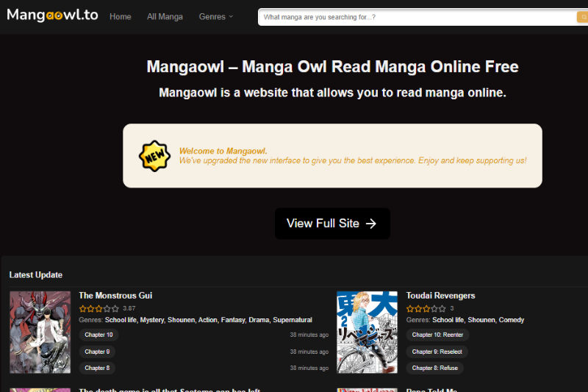Open Toudai Revengers title link
The image size is (588, 392).
[x=440, y=296]
